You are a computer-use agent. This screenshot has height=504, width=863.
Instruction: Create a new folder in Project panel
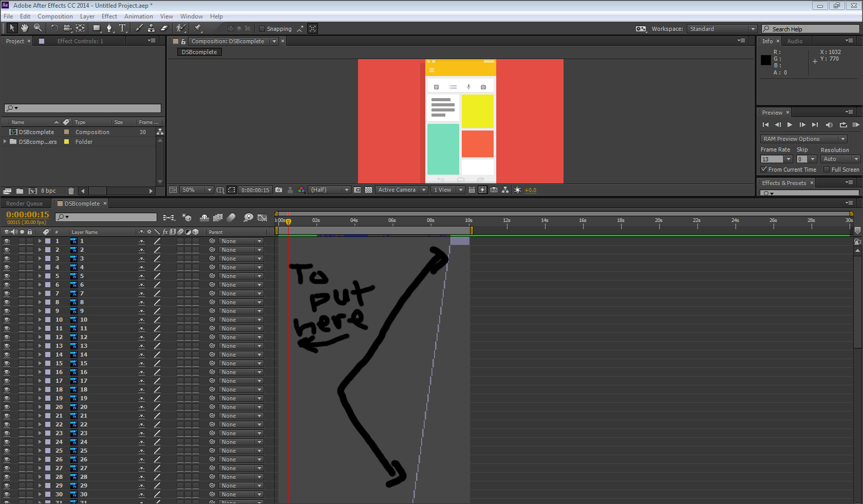coord(20,191)
